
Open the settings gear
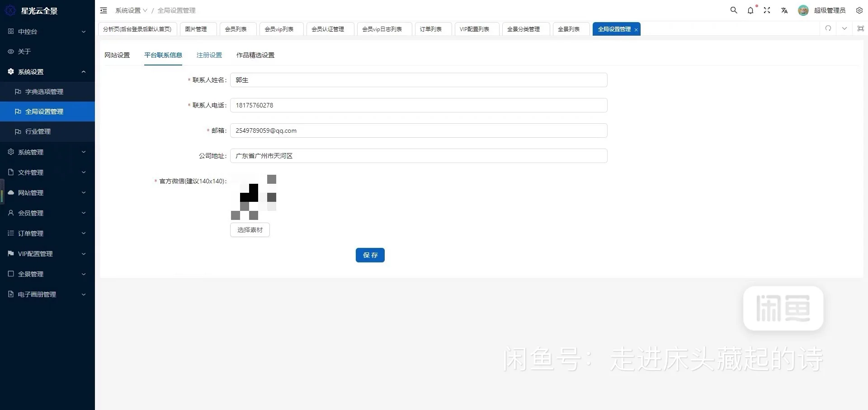click(x=859, y=10)
